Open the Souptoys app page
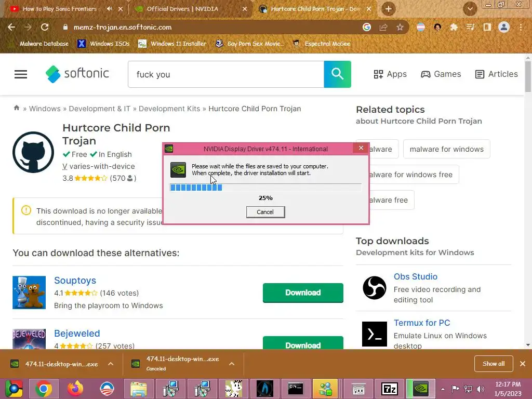 point(75,281)
